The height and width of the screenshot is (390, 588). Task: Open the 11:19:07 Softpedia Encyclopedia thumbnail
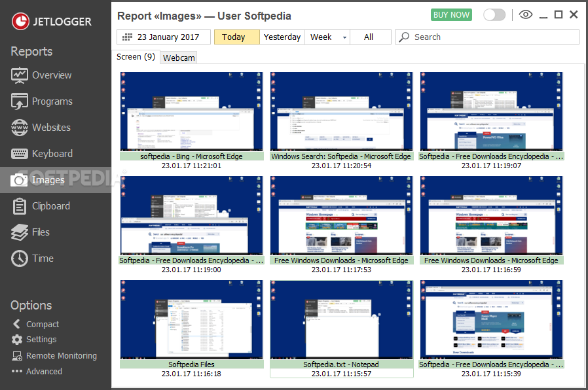pyautogui.click(x=491, y=112)
